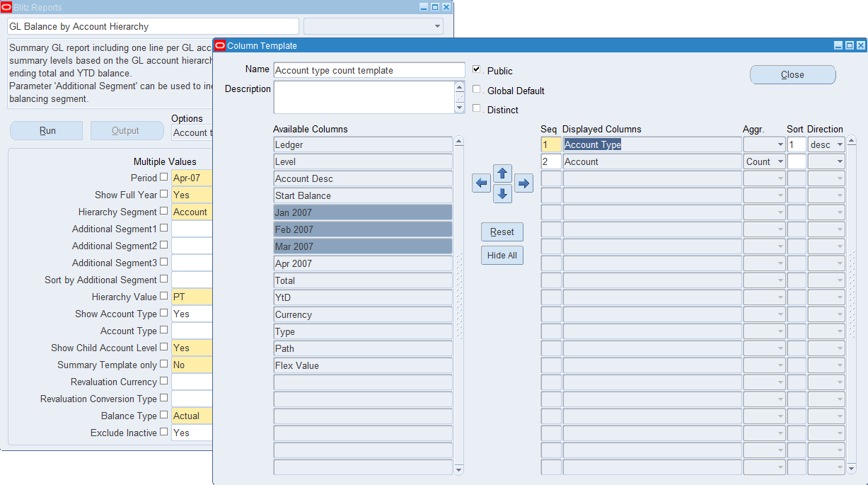Minimize the Column Template window
The height and width of the screenshot is (485, 868).
838,45
